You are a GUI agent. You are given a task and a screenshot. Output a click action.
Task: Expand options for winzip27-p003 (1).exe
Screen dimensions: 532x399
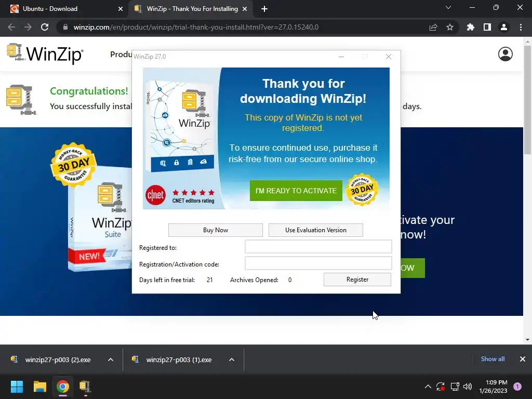pyautogui.click(x=232, y=360)
